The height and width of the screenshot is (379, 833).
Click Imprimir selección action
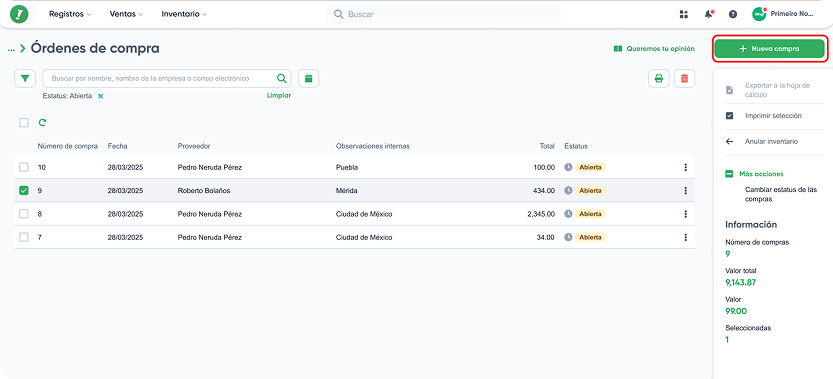773,115
